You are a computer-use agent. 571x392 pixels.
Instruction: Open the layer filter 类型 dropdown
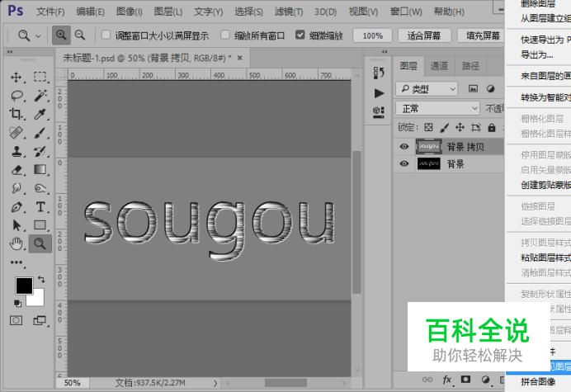[x=427, y=89]
